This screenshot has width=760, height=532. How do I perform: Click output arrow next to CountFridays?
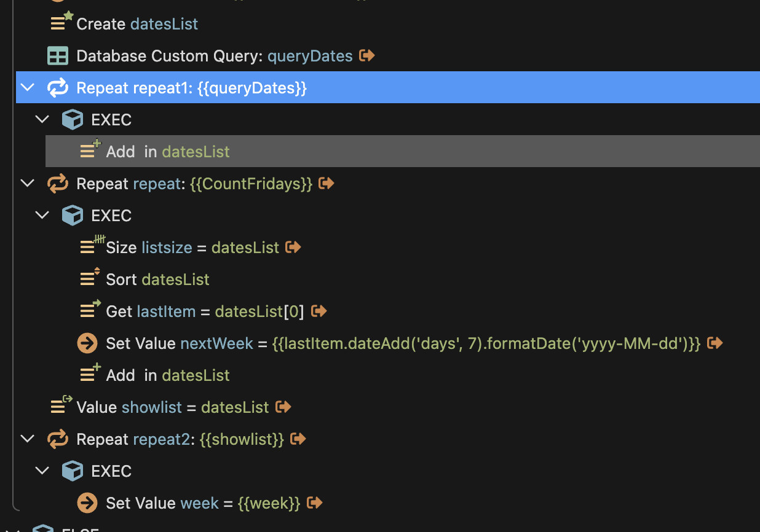[327, 183]
